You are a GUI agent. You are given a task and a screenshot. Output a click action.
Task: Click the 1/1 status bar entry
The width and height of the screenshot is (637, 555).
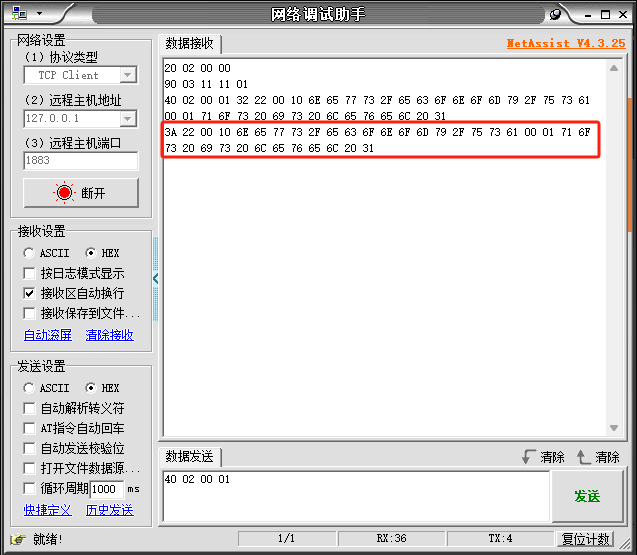pyautogui.click(x=286, y=539)
